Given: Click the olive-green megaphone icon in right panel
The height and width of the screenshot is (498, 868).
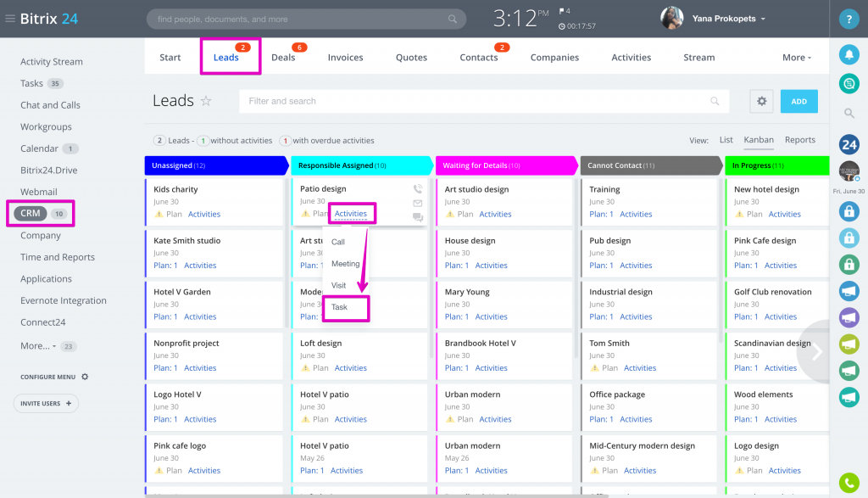Looking at the screenshot, I should [849, 344].
